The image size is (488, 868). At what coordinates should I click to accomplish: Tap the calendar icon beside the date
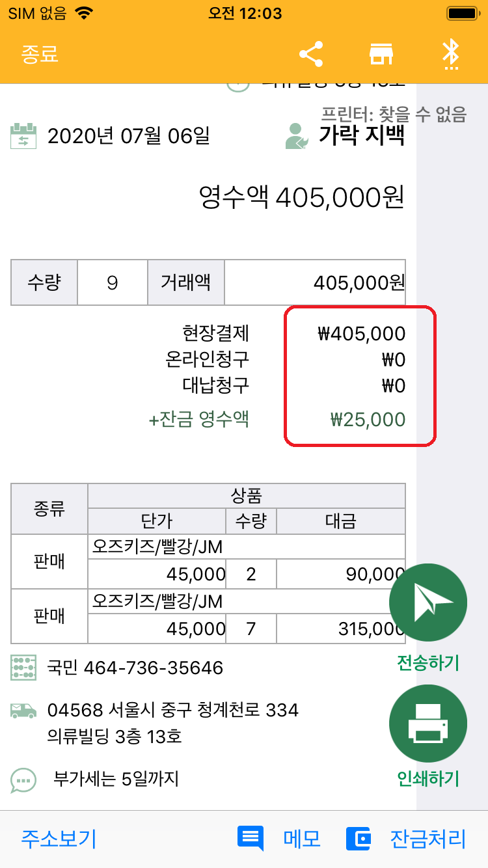pyautogui.click(x=24, y=137)
